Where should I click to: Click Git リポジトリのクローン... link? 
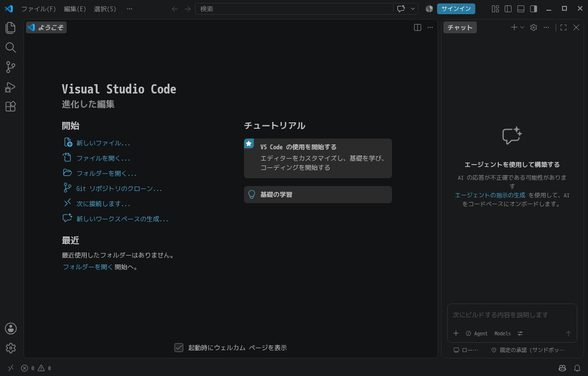tap(119, 188)
